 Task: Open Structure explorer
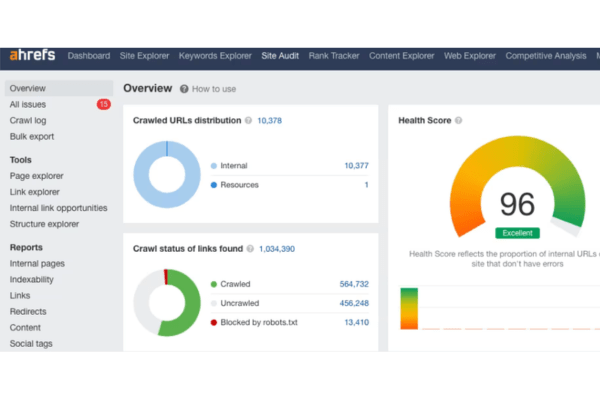coord(44,224)
